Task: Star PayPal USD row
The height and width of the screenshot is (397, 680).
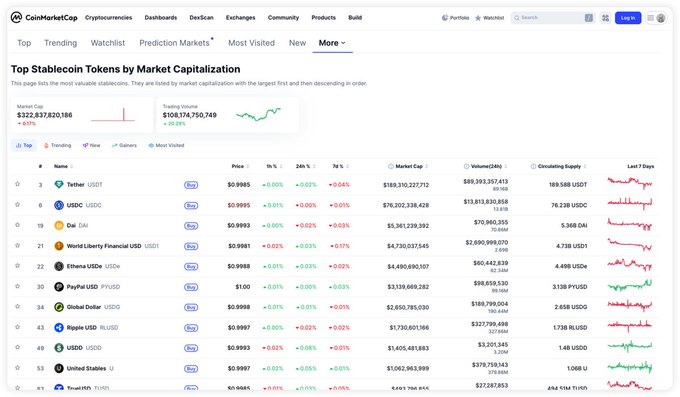Action: click(x=17, y=286)
